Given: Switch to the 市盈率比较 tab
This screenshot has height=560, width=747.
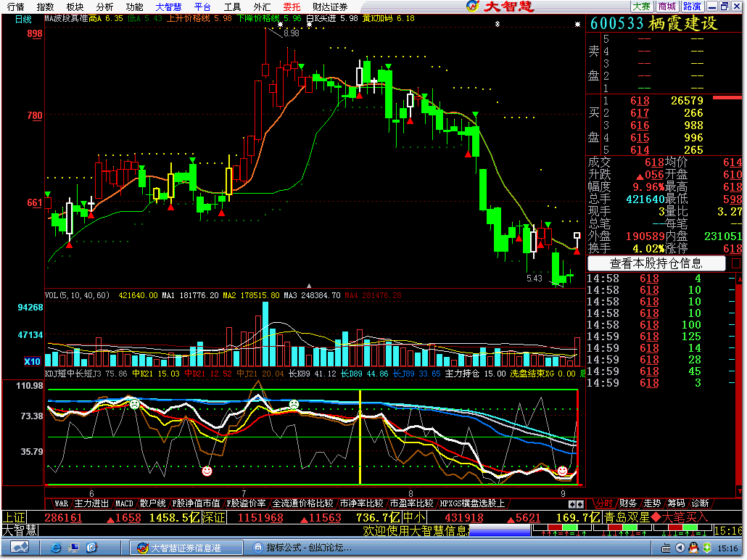Looking at the screenshot, I should pyautogui.click(x=411, y=503).
